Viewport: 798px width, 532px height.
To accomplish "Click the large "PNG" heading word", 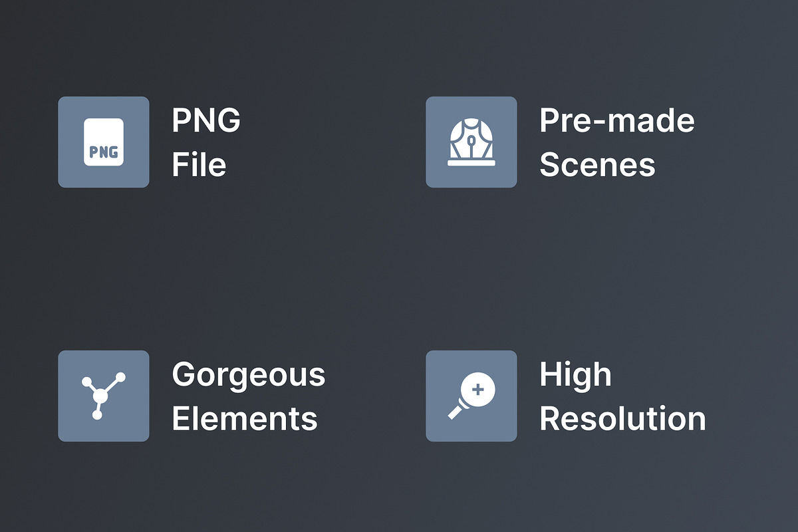I will [206, 120].
